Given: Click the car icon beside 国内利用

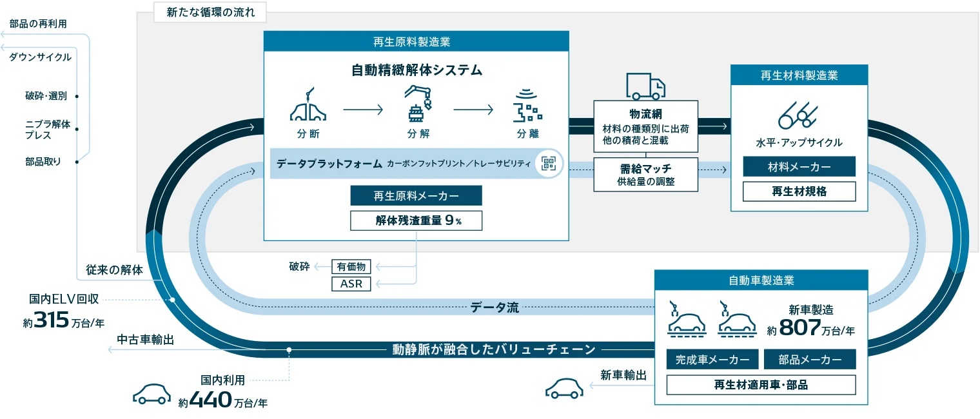Looking at the screenshot, I should (152, 394).
